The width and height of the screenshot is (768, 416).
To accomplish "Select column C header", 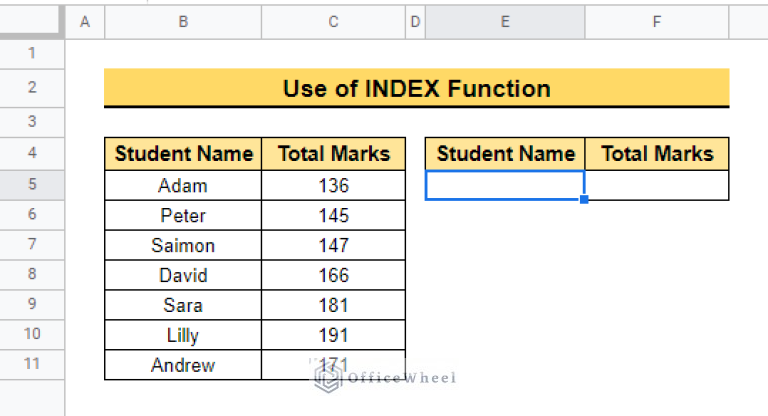I will (334, 22).
